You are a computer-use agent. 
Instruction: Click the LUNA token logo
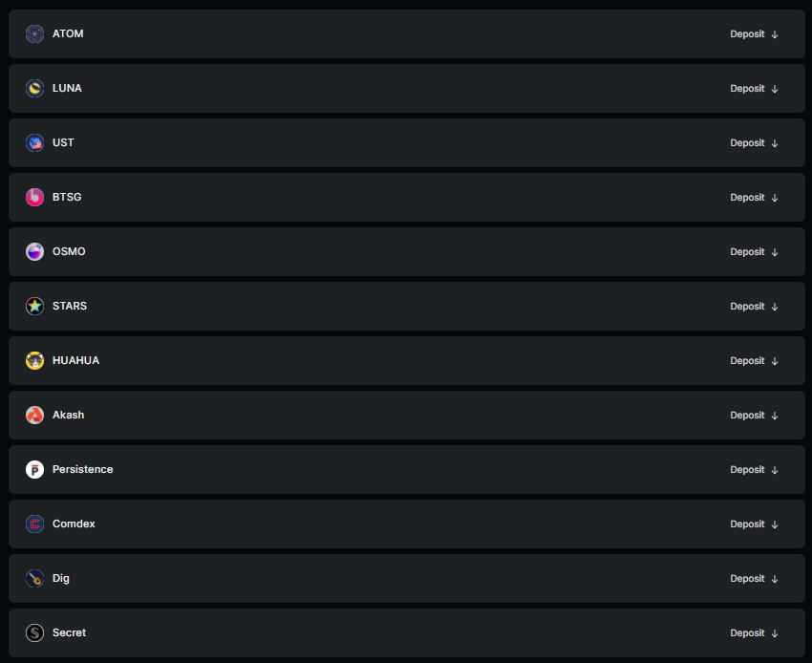point(34,89)
